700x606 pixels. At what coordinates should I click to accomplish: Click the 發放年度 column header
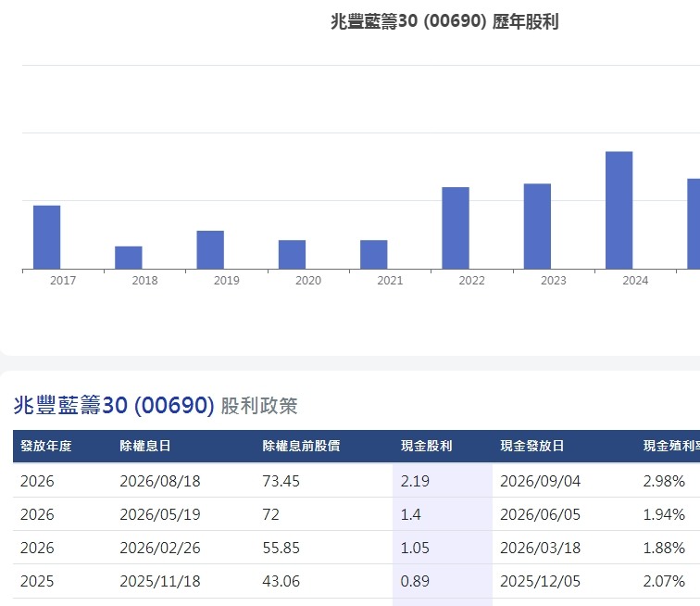click(x=46, y=446)
